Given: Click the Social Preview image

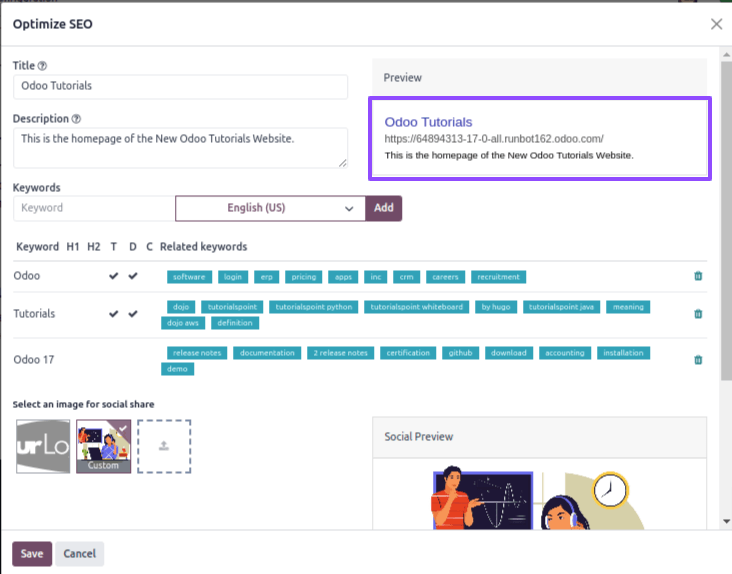Looking at the screenshot, I should [x=539, y=497].
